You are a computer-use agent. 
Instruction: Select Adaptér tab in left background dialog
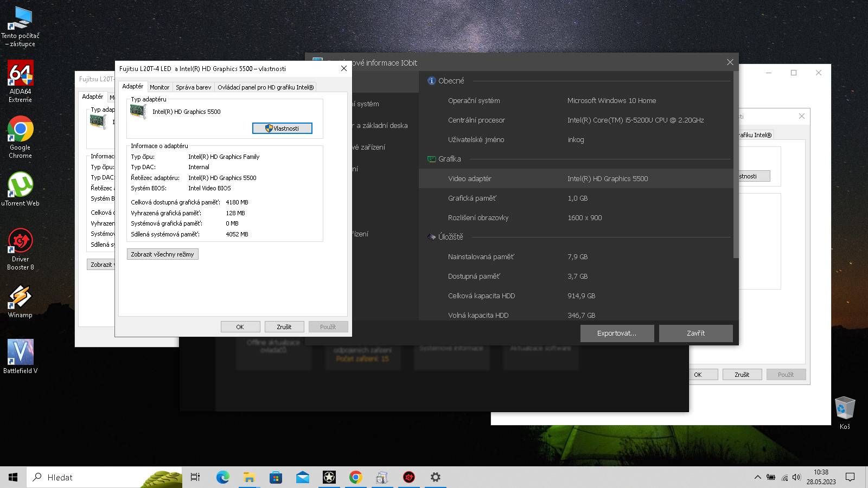[x=92, y=97]
